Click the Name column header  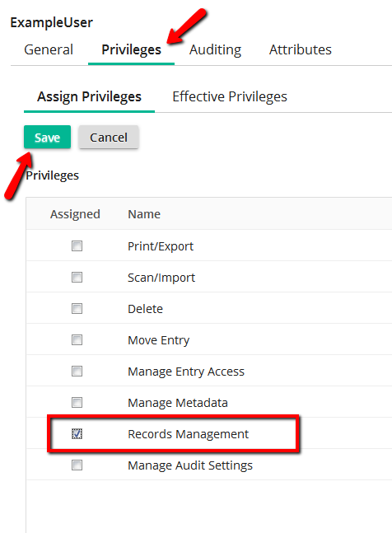144,214
